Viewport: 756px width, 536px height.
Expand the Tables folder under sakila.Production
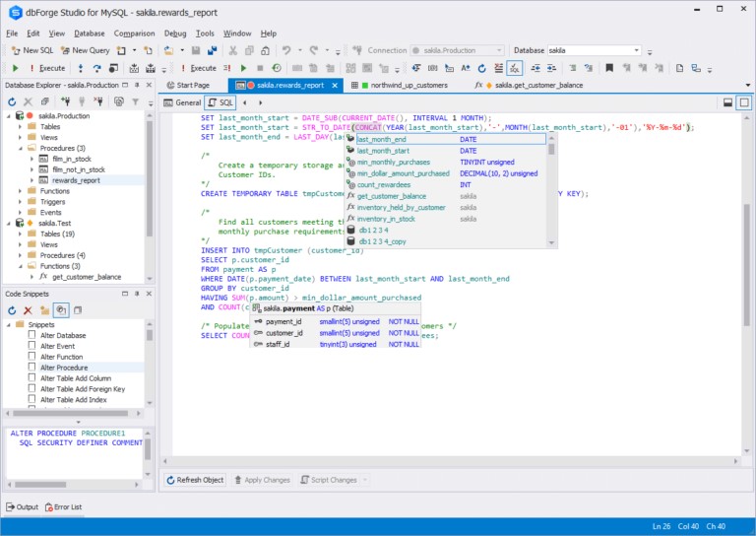click(20, 126)
